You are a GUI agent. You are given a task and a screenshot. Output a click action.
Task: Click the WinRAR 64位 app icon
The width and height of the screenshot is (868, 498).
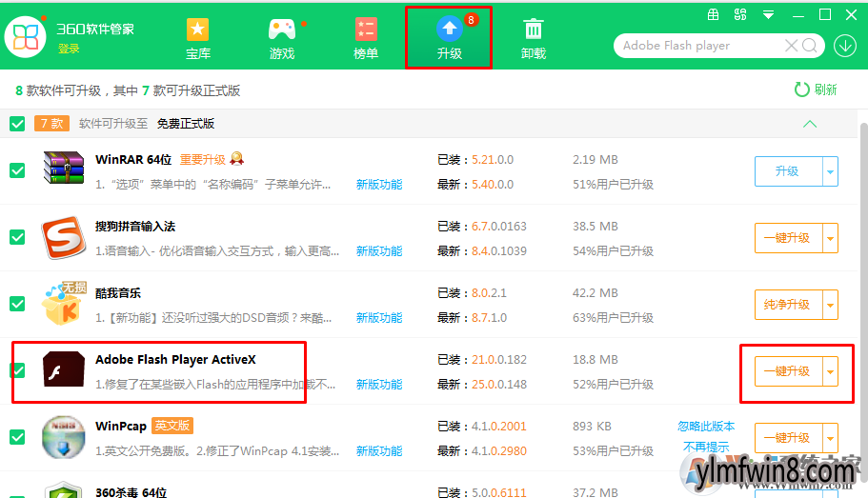coord(64,168)
